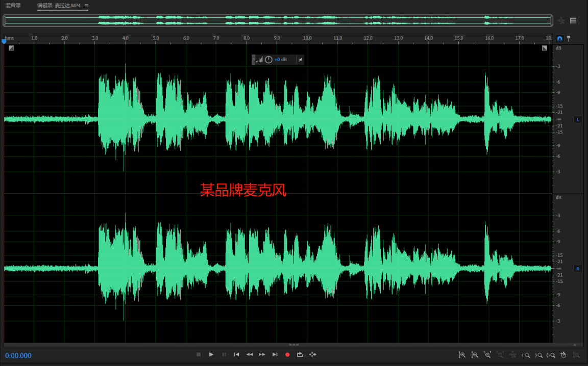Open the editor panel menu icon
The image size is (588, 366).
tap(86, 6)
